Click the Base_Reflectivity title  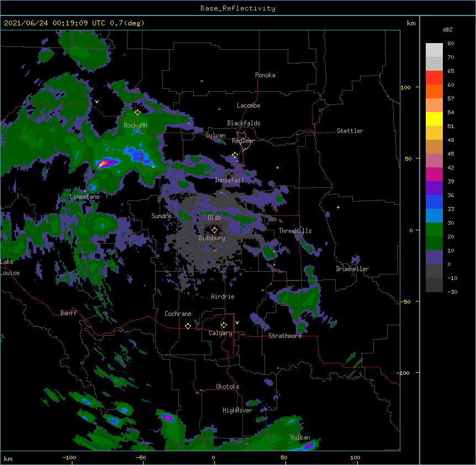[238, 8]
